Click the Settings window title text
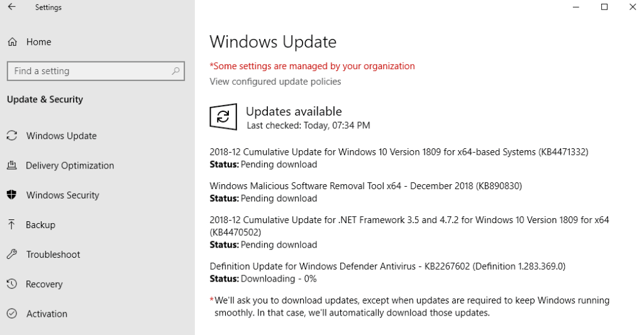 [48, 8]
